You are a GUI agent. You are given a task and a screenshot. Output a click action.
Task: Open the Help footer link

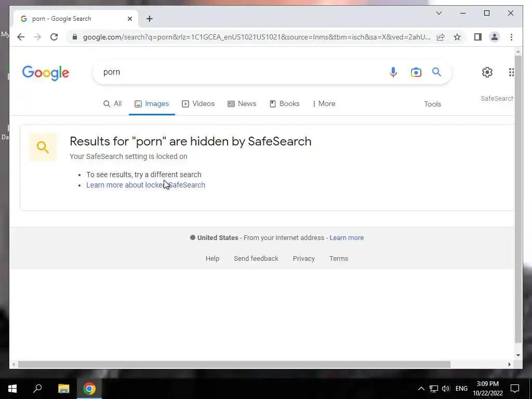pyautogui.click(x=212, y=259)
